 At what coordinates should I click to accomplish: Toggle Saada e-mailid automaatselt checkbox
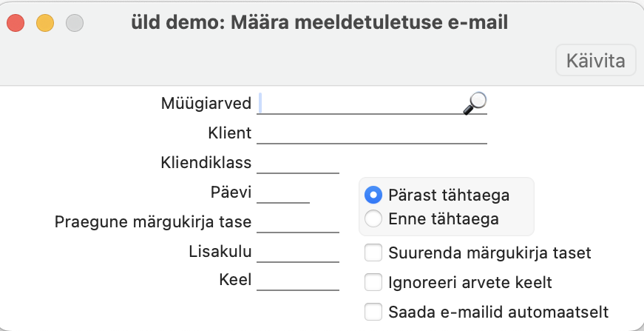click(x=374, y=312)
